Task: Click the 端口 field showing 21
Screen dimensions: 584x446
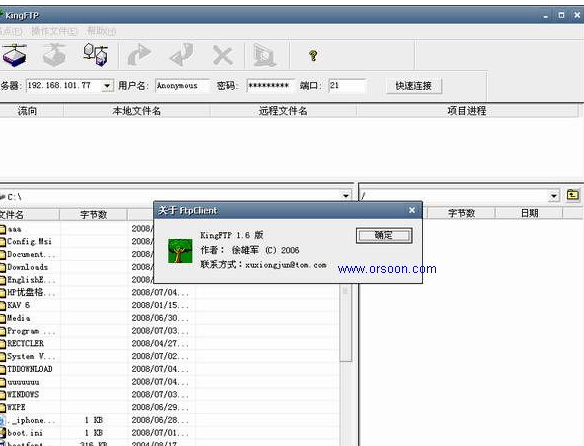Action: point(347,86)
